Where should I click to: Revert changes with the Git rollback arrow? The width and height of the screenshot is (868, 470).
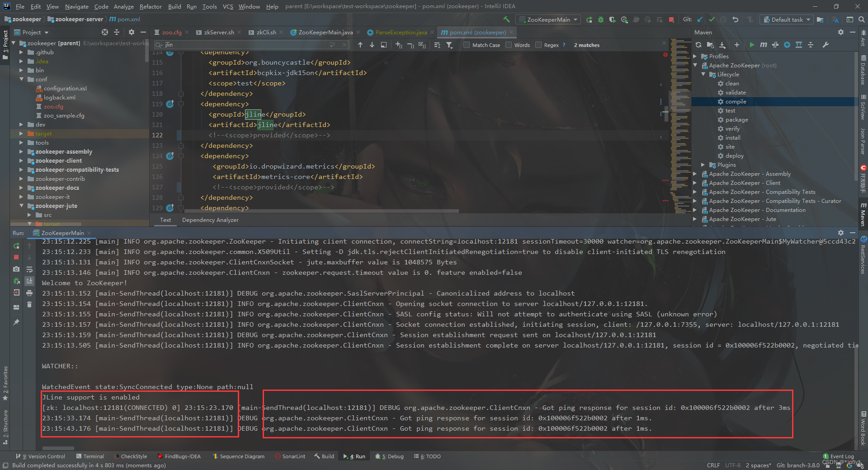click(x=735, y=19)
